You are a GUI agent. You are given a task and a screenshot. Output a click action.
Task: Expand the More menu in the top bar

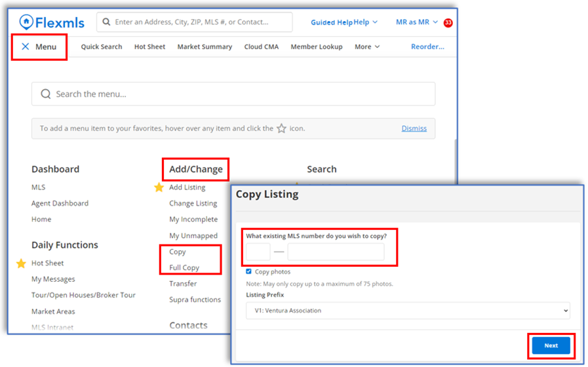tap(367, 47)
